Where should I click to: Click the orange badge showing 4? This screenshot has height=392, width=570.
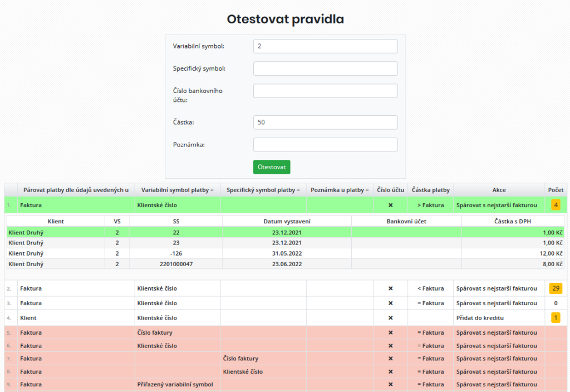coord(555,204)
